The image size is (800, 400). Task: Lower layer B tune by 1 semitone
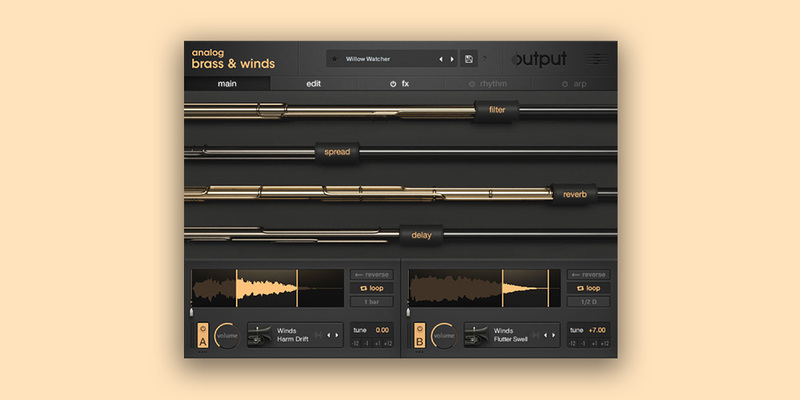click(583, 343)
